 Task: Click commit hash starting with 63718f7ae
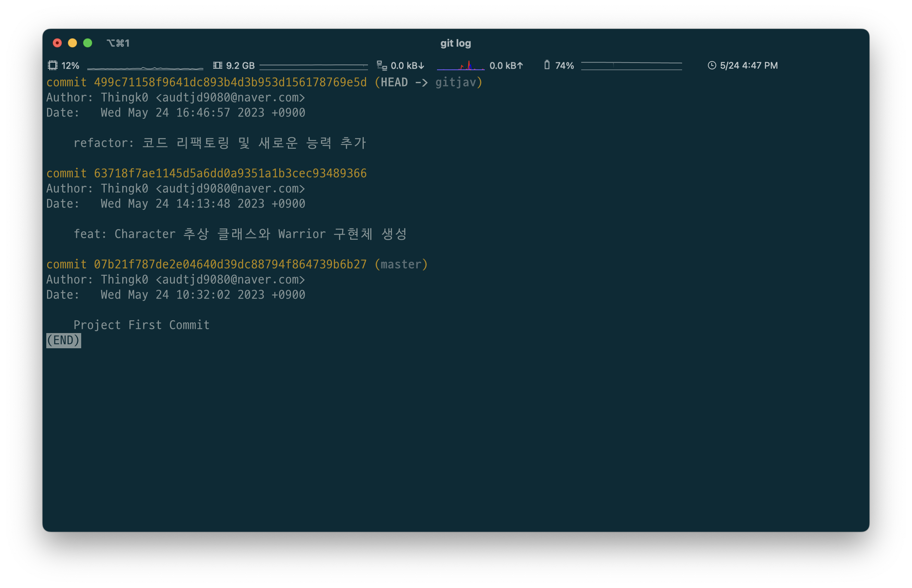coord(230,173)
